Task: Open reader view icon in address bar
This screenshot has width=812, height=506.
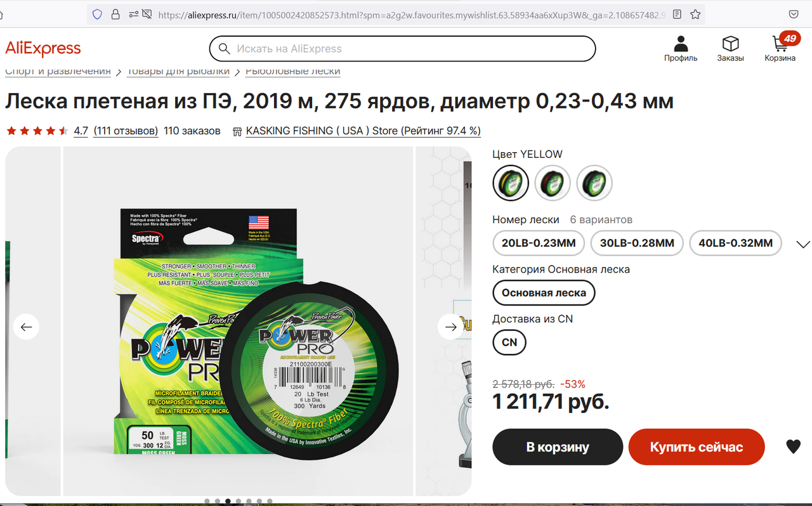Action: (x=677, y=14)
